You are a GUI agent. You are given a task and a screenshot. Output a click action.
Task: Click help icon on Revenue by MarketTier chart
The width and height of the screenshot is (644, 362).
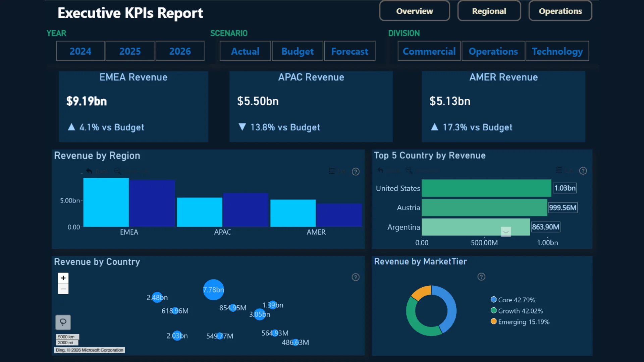481,277
